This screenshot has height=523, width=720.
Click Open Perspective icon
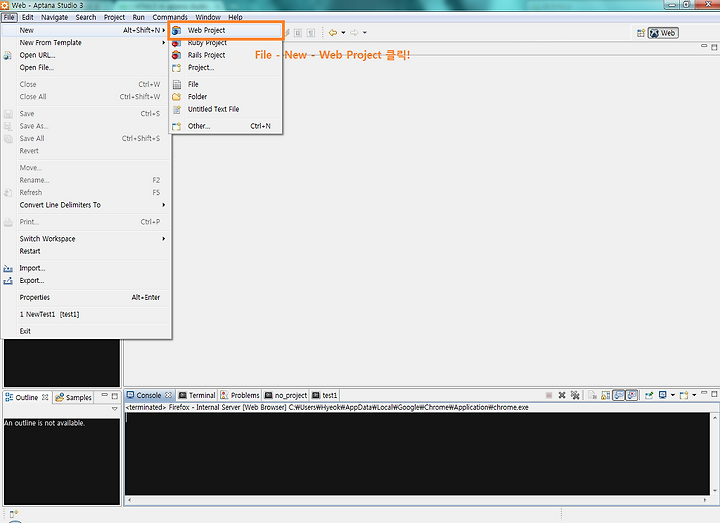click(641, 33)
